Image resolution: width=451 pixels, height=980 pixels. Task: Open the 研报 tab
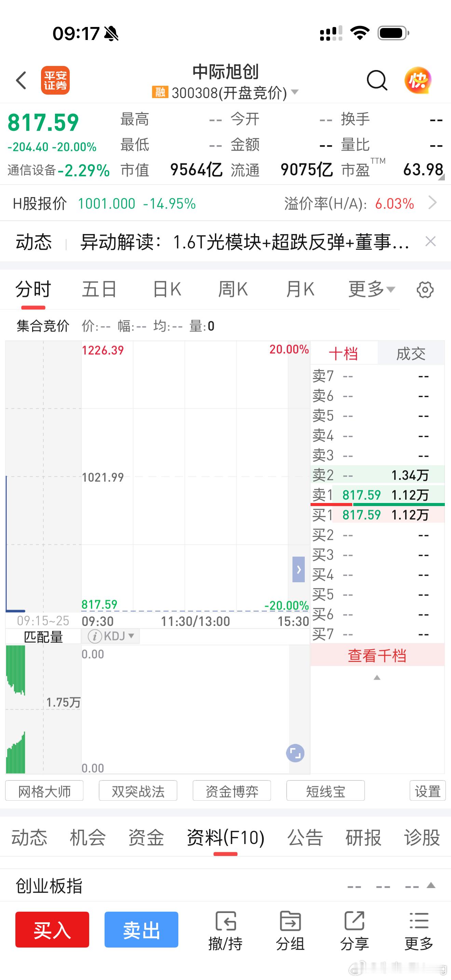[x=363, y=837]
